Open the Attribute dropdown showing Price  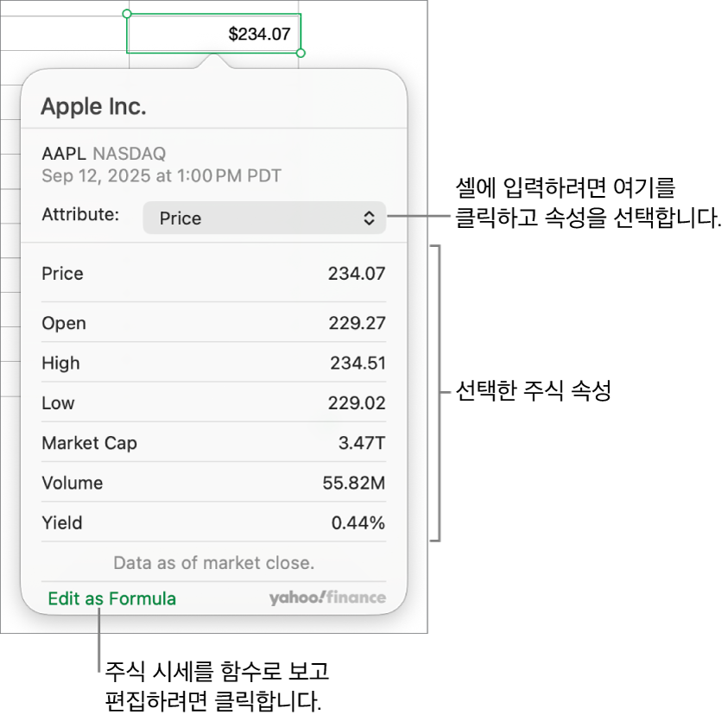coord(263,218)
